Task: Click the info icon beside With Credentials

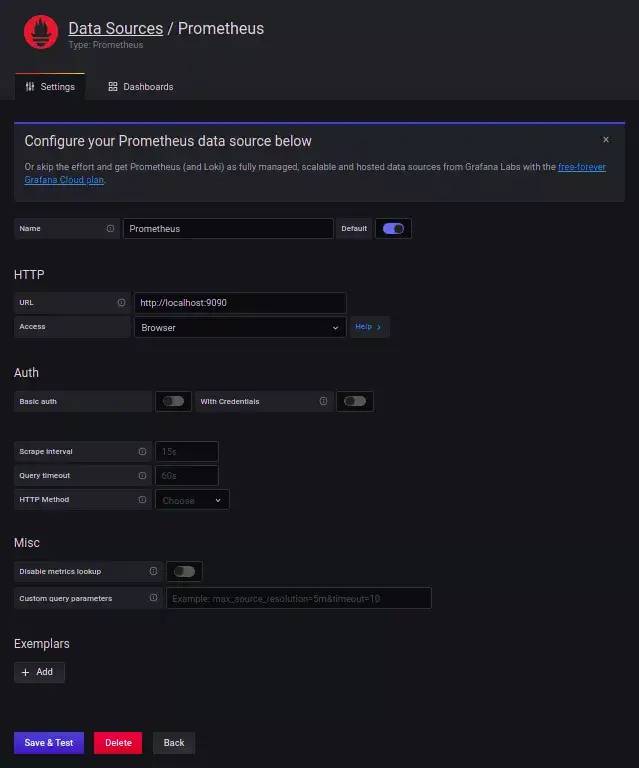Action: coord(323,401)
